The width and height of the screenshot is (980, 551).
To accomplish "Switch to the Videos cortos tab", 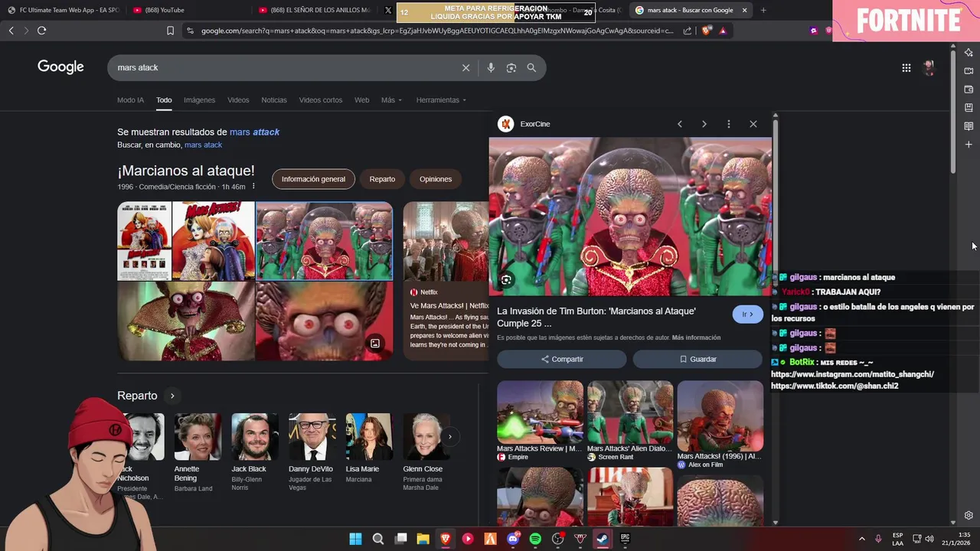I will coord(321,100).
